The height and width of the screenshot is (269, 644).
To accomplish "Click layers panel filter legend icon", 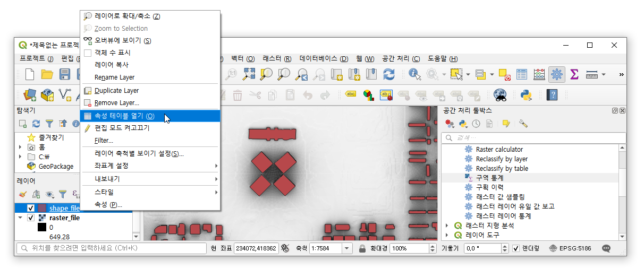I will pos(63,194).
